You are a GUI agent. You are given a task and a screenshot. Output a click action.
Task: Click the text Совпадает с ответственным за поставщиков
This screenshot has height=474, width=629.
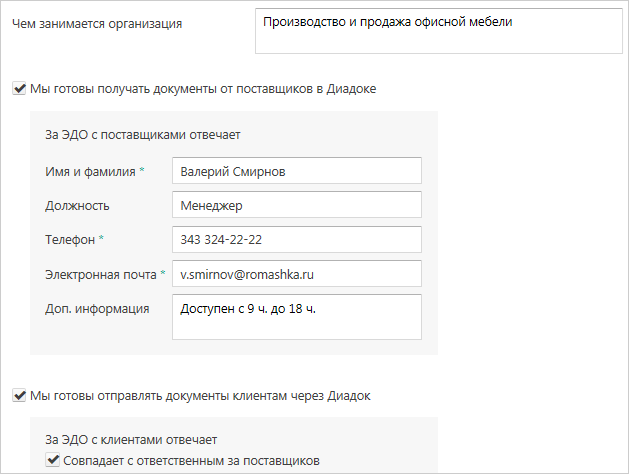[x=190, y=460]
